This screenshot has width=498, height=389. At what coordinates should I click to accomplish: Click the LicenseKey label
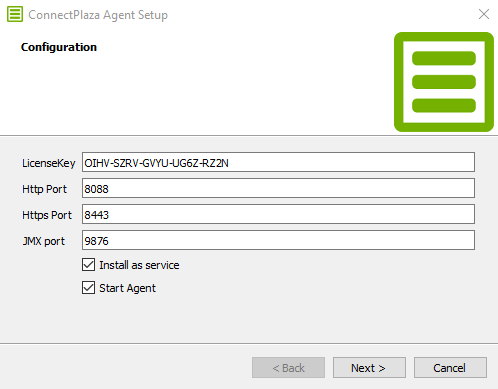click(49, 163)
